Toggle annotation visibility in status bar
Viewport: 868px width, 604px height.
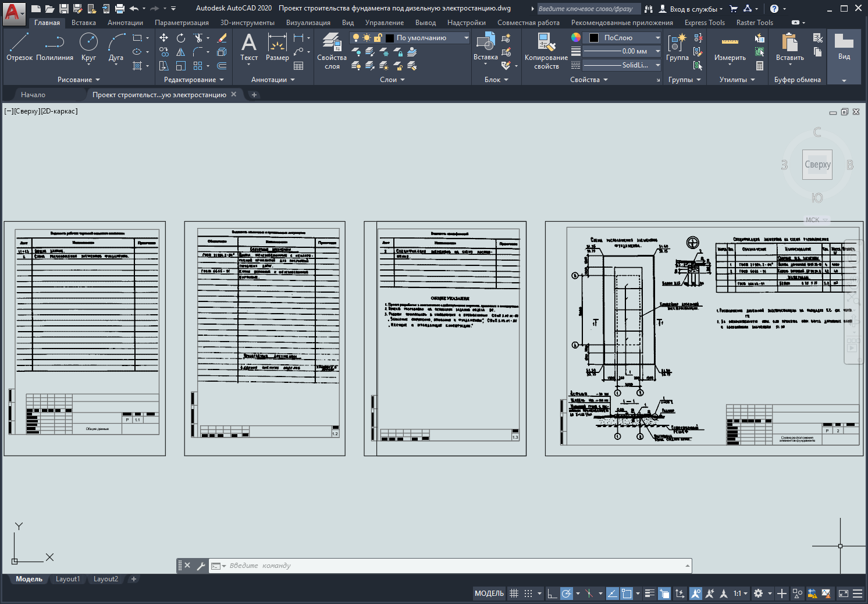click(x=695, y=594)
